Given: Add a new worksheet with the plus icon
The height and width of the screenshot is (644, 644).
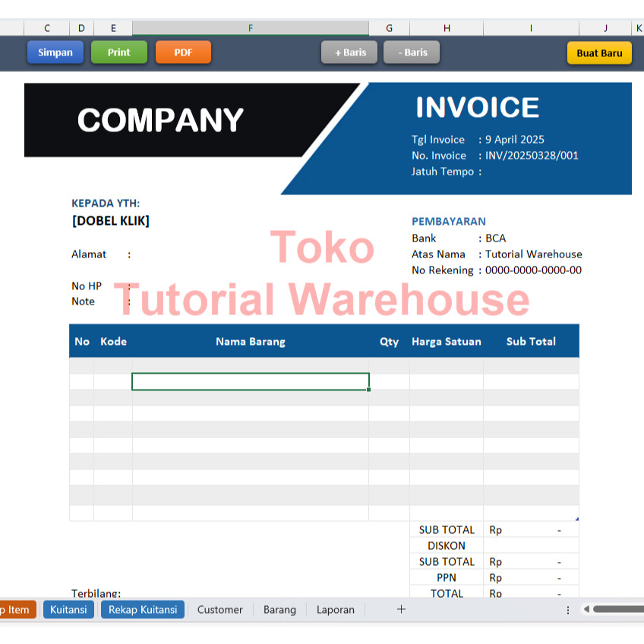Looking at the screenshot, I should coord(400,609).
